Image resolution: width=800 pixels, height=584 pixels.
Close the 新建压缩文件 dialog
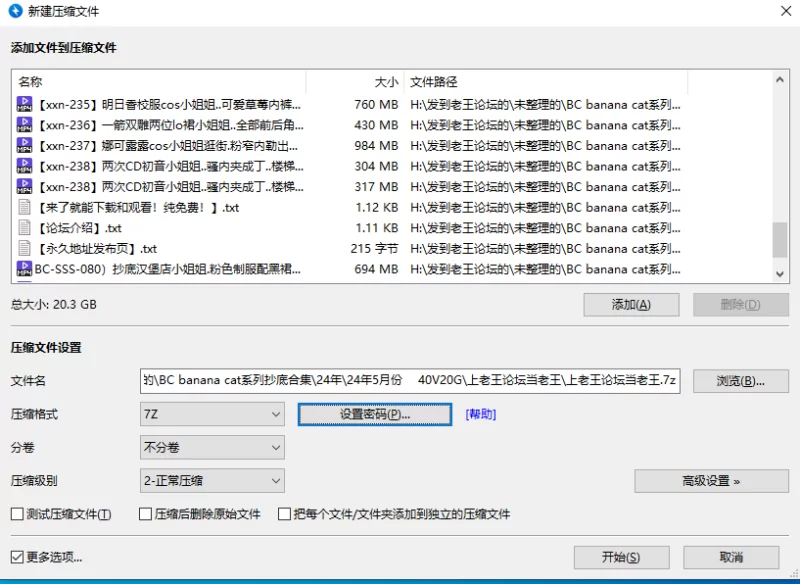tap(786, 11)
